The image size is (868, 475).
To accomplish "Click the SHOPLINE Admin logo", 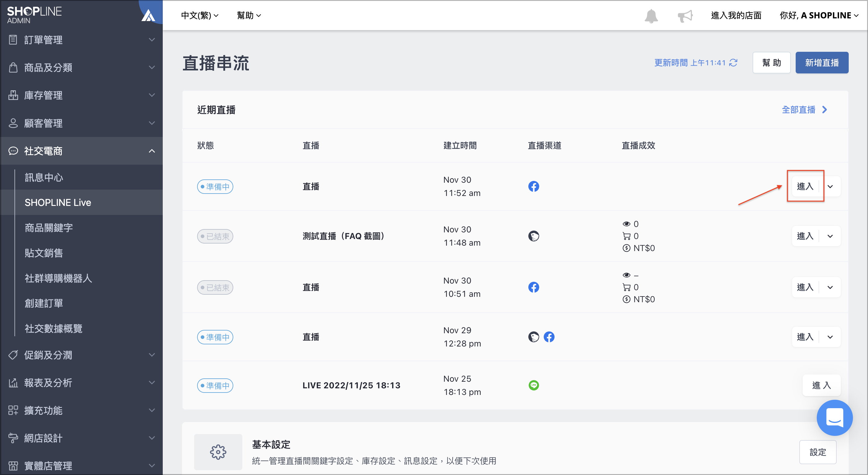I will [x=34, y=15].
